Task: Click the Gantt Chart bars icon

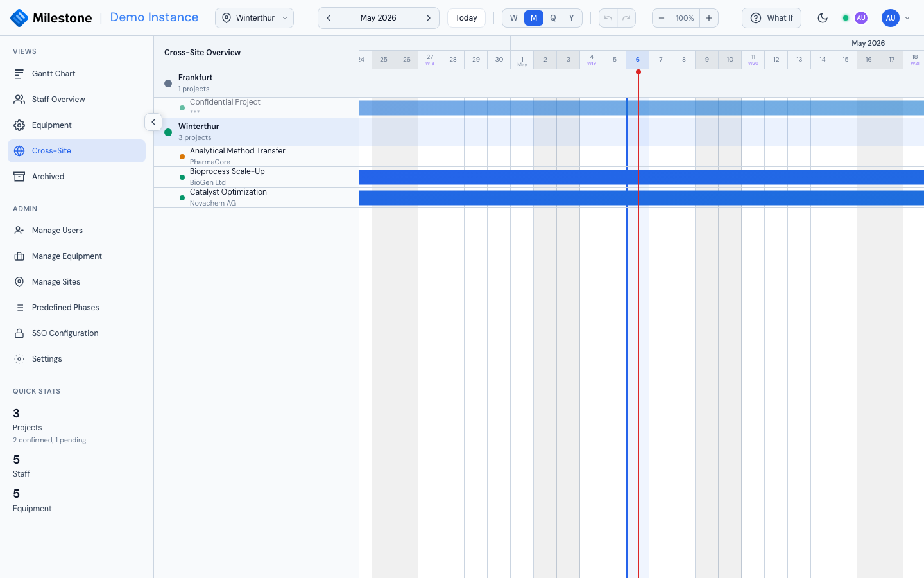Action: click(x=19, y=74)
